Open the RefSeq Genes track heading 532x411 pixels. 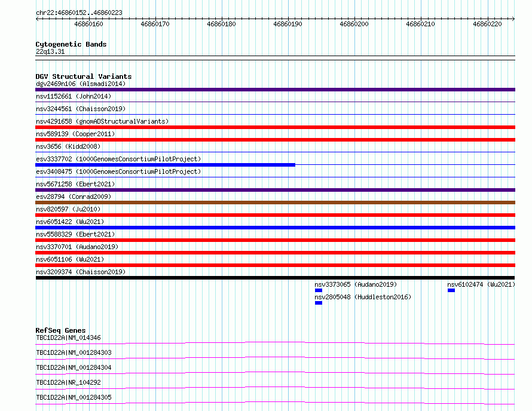(x=60, y=330)
